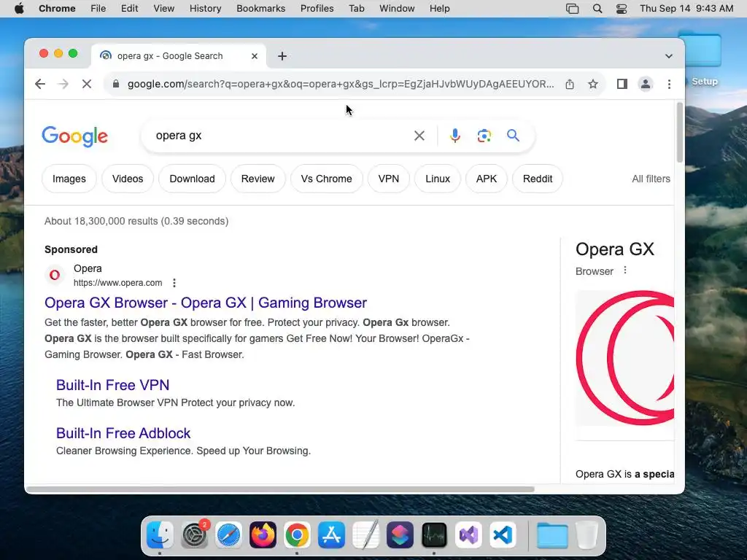Open System Preferences in the dock

[194, 534]
